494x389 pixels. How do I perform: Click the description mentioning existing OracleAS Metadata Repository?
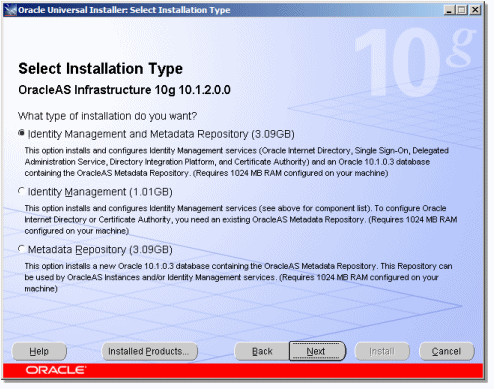pos(241,219)
